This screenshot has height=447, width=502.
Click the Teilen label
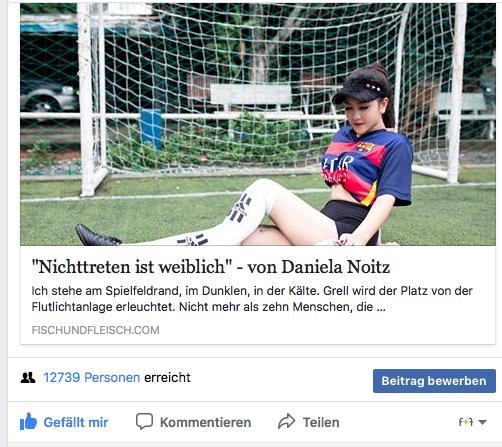pos(321,422)
